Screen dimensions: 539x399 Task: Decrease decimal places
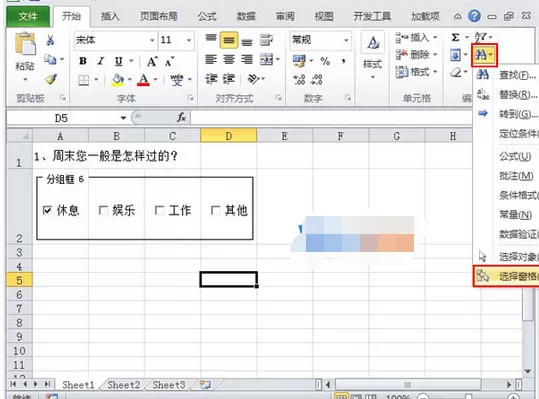pos(317,79)
